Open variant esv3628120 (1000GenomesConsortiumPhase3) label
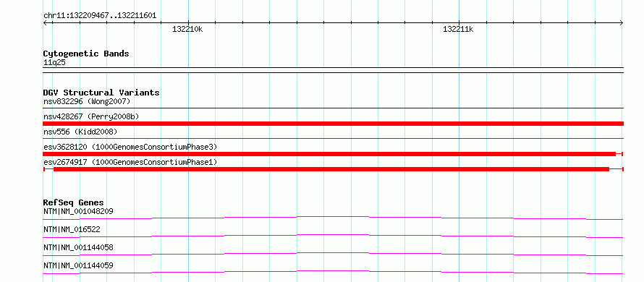The image size is (644, 282). [x=130, y=147]
